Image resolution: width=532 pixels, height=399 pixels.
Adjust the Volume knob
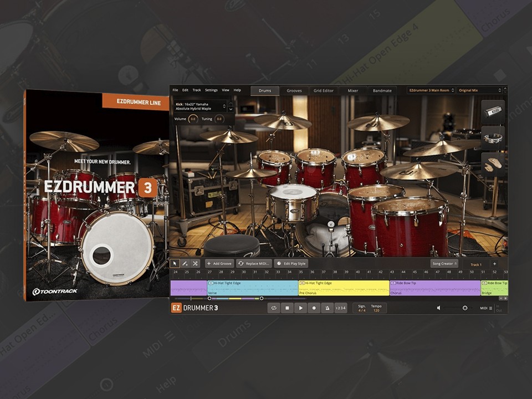click(x=193, y=119)
